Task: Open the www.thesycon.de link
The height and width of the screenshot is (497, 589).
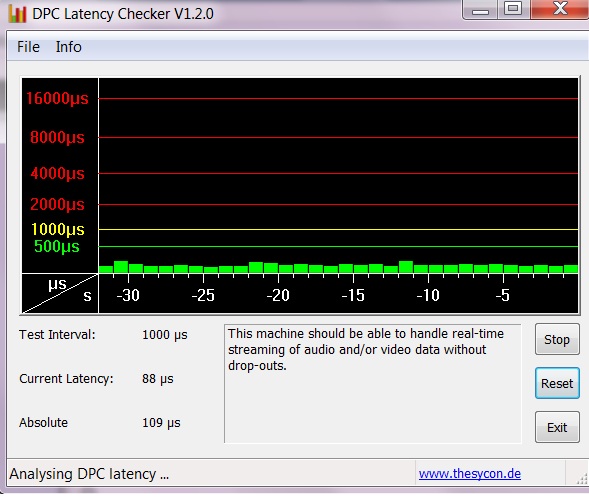Action: [x=470, y=473]
